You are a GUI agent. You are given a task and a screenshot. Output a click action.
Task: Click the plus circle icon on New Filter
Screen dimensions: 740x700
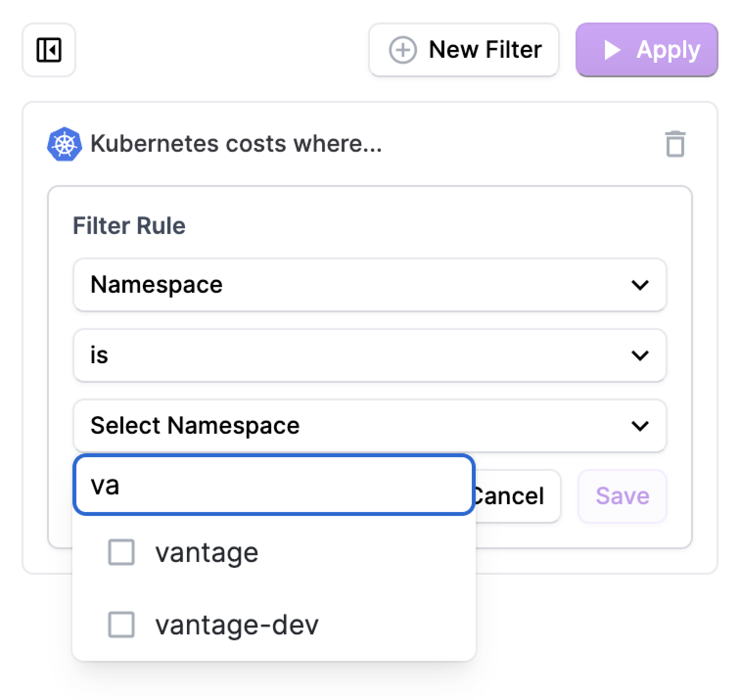402,50
